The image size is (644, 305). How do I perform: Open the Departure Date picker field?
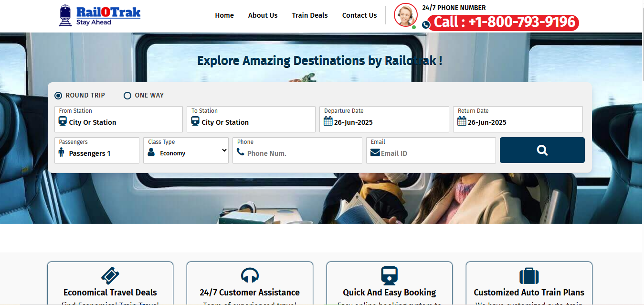[384, 119]
